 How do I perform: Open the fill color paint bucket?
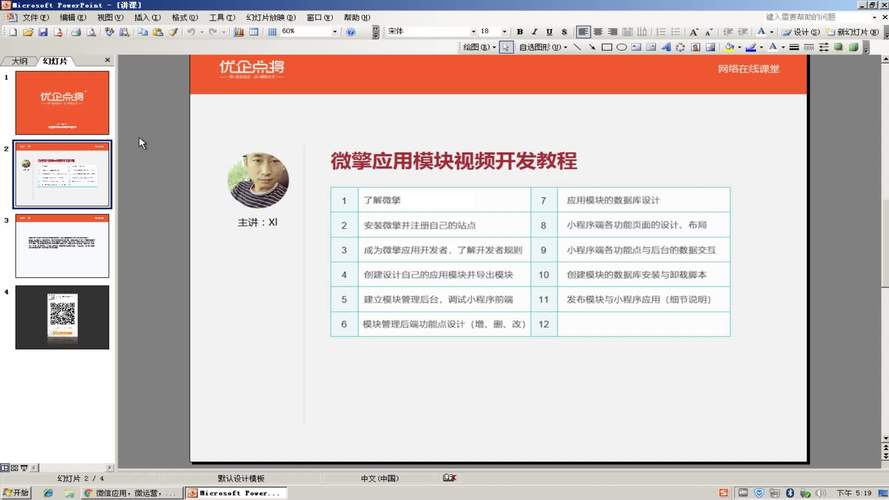pyautogui.click(x=729, y=47)
